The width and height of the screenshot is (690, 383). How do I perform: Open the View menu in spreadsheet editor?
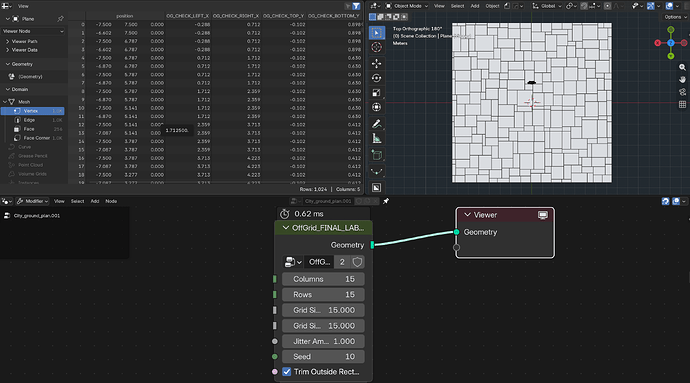point(23,6)
